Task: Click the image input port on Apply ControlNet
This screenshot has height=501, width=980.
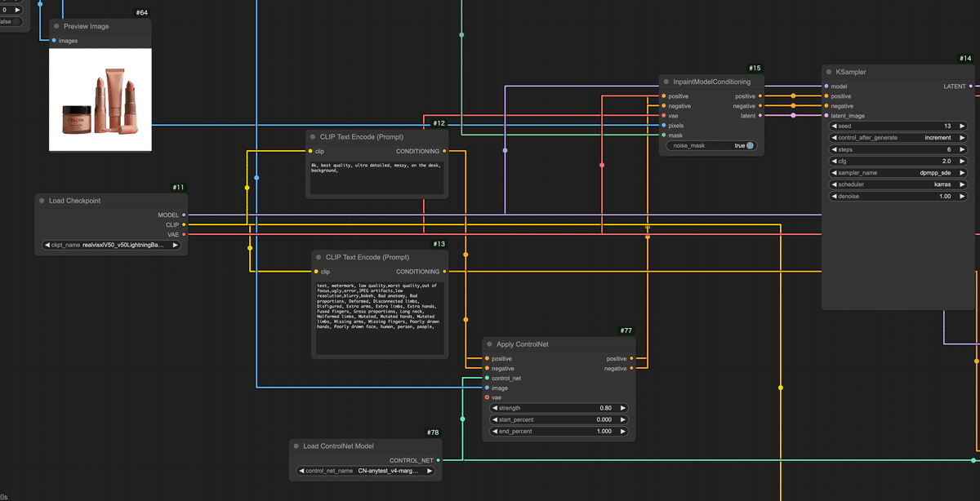Action: click(x=487, y=388)
